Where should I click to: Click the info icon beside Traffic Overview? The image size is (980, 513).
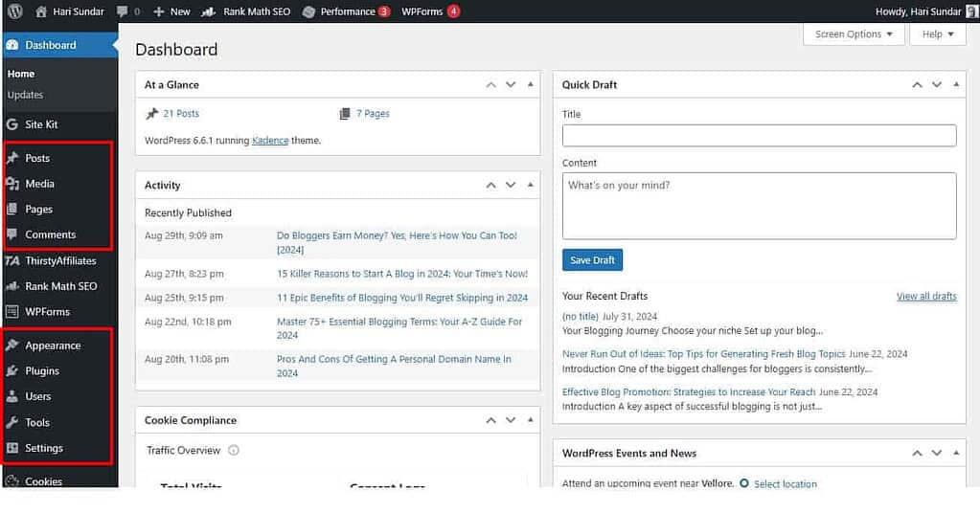[x=234, y=451]
